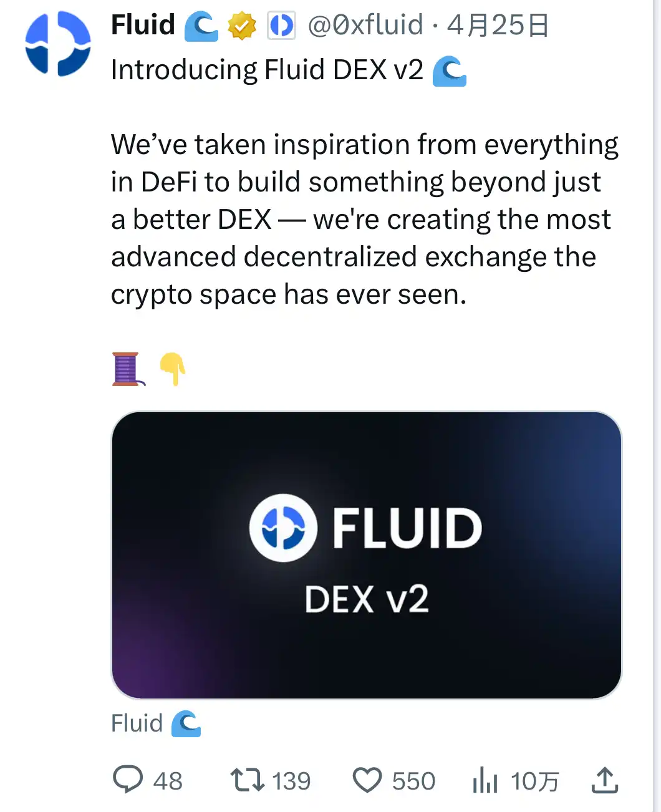
Task: Open the @0xfluid handle link
Action: tap(365, 26)
